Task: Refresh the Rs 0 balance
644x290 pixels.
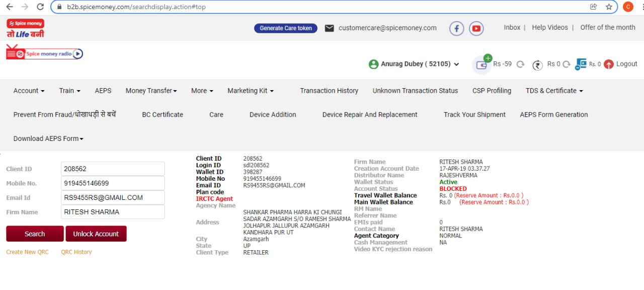Action: 567,64
